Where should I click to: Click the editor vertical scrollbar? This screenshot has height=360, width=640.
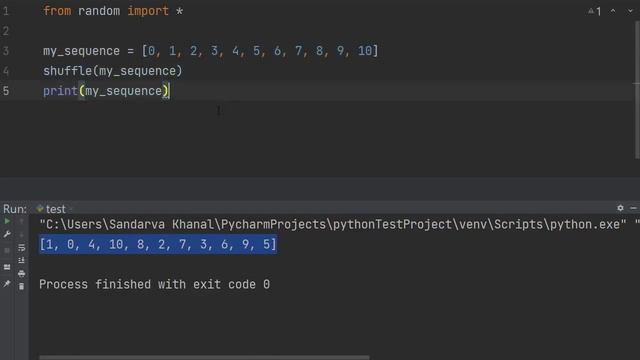pyautogui.click(x=637, y=90)
